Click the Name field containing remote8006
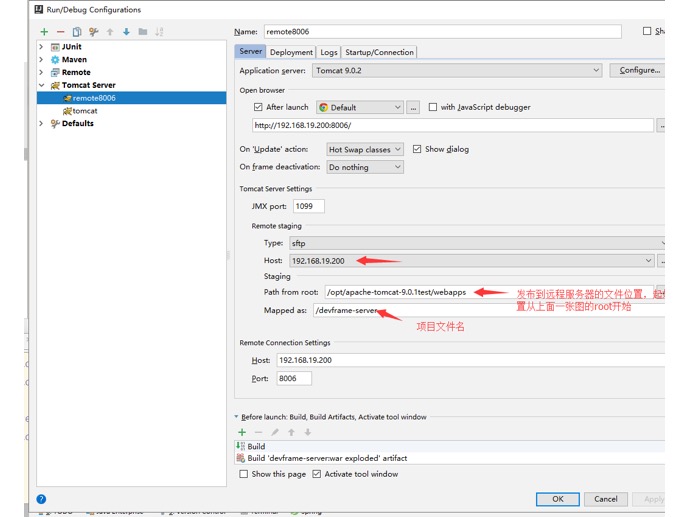This screenshot has height=517, width=689. (442, 32)
